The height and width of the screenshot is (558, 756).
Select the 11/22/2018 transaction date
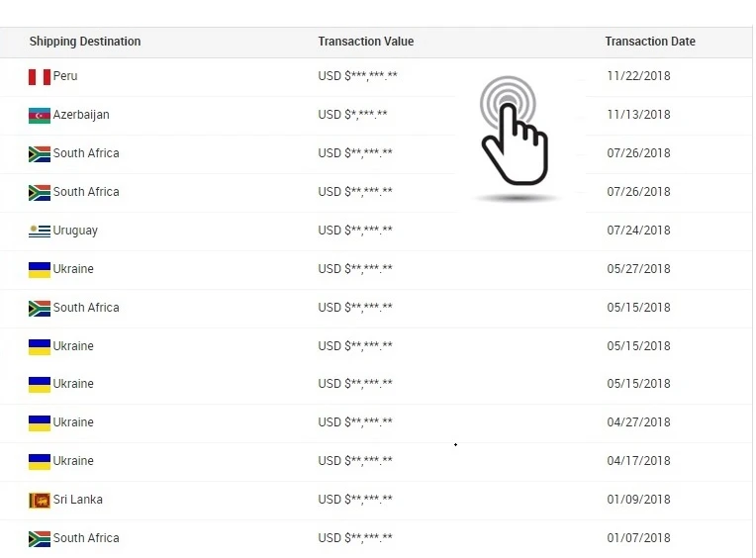point(638,76)
